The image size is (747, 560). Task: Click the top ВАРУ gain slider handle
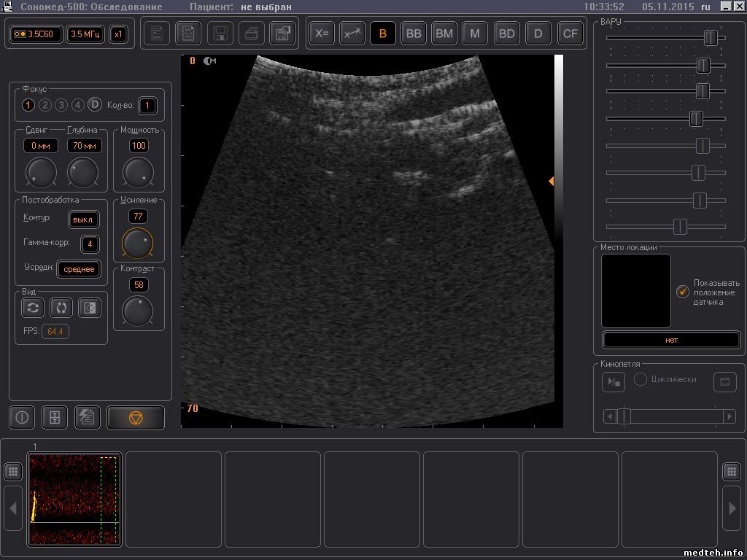pos(711,38)
